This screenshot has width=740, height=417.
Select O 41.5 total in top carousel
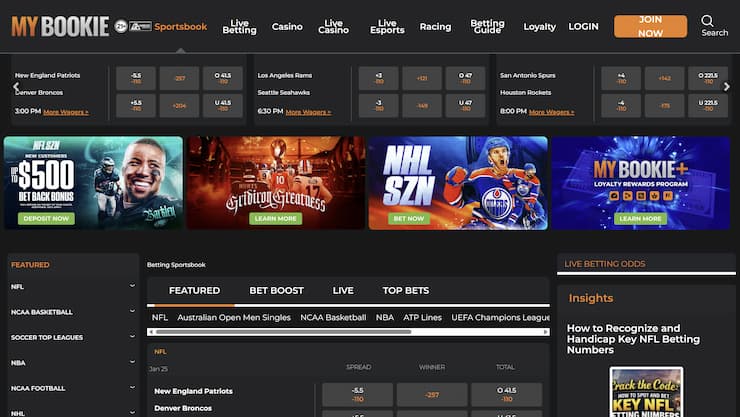pos(223,78)
